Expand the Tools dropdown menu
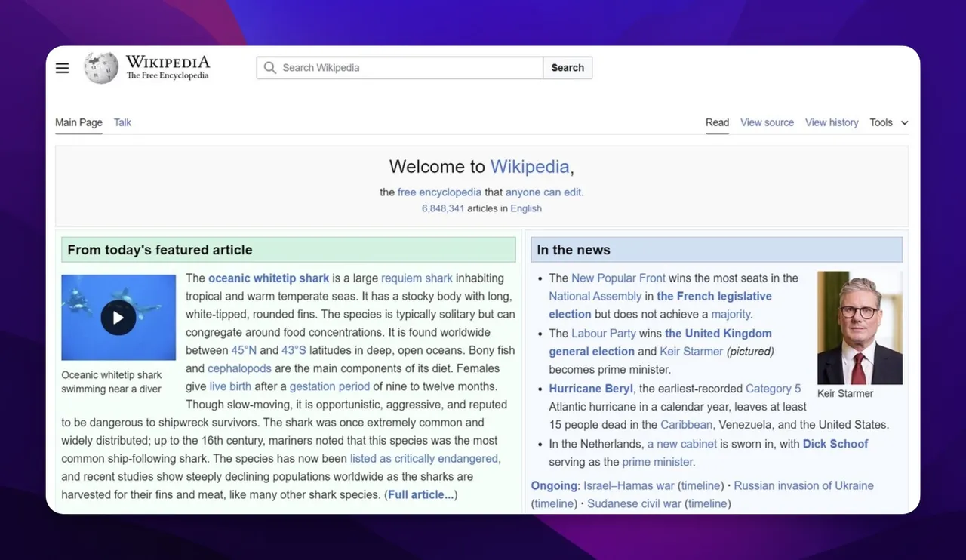 click(889, 122)
